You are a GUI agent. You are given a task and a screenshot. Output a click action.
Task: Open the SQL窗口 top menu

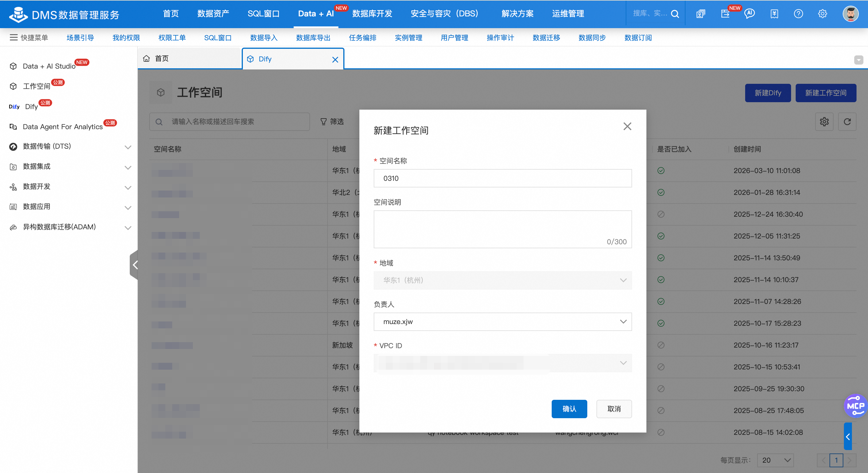(x=263, y=14)
